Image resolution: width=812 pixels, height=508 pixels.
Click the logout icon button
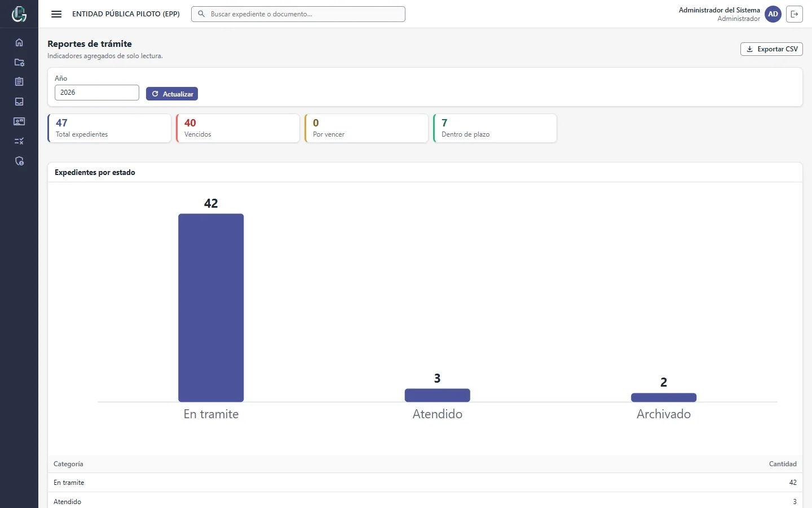click(795, 14)
